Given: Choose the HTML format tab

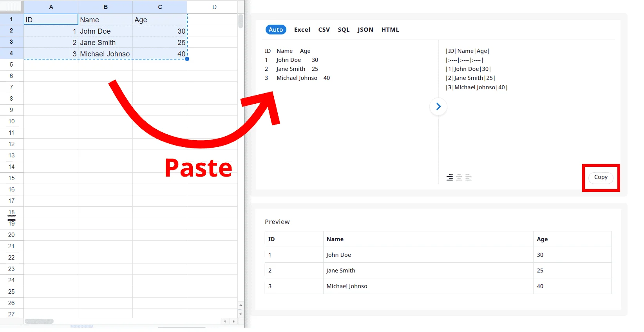Looking at the screenshot, I should point(390,30).
